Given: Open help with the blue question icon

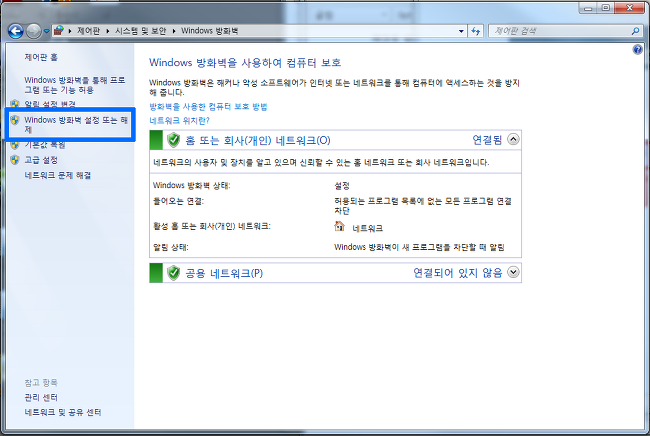Looking at the screenshot, I should (x=638, y=50).
